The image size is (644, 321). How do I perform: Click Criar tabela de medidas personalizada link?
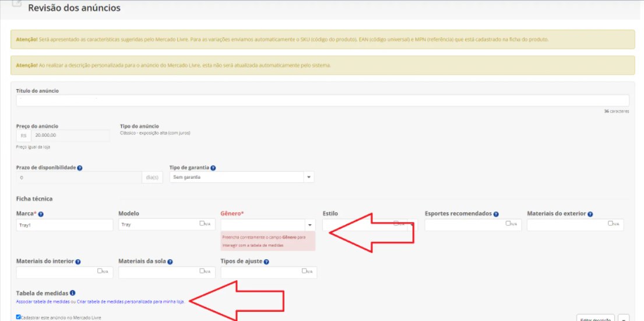(131, 302)
